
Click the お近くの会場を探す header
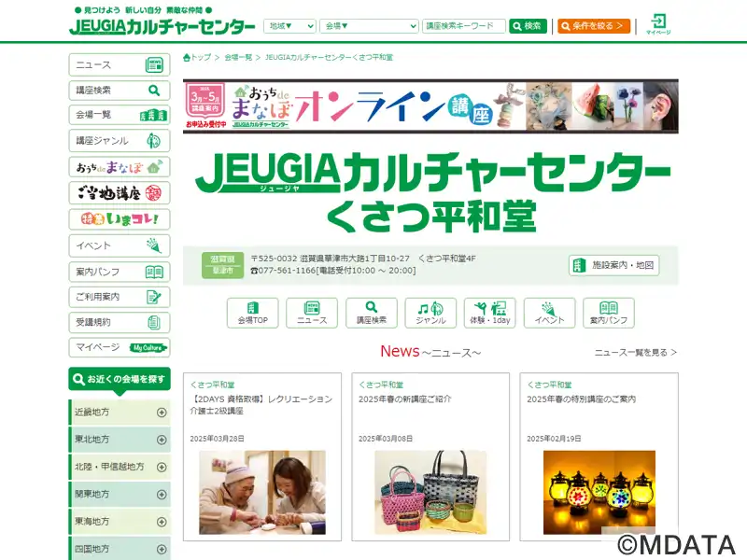120,379
